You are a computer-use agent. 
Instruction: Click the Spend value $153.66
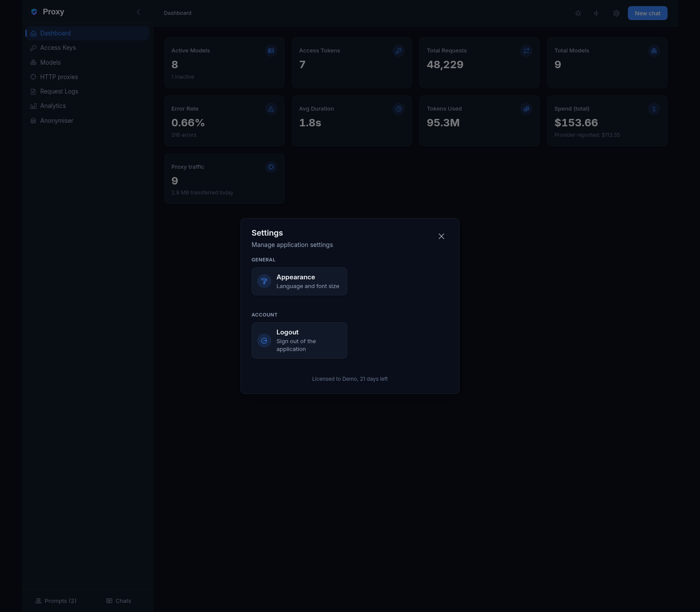(576, 123)
